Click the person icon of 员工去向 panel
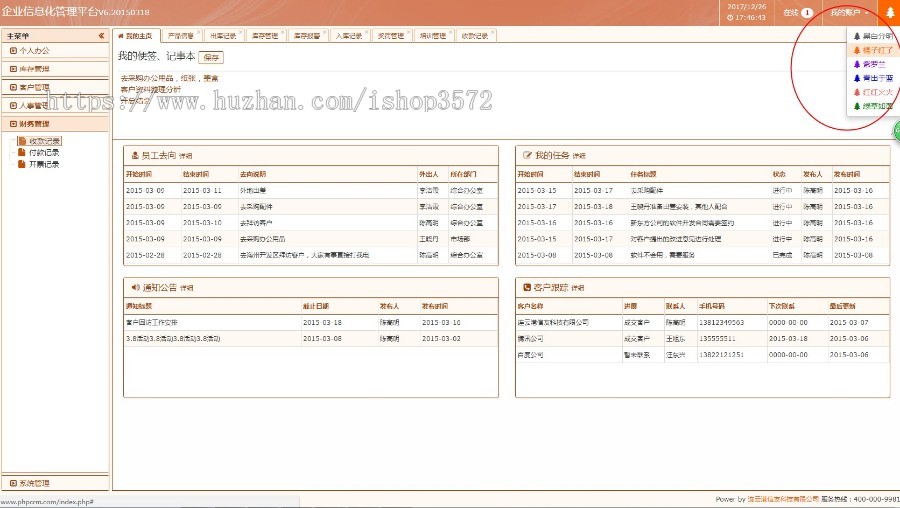 click(135, 156)
